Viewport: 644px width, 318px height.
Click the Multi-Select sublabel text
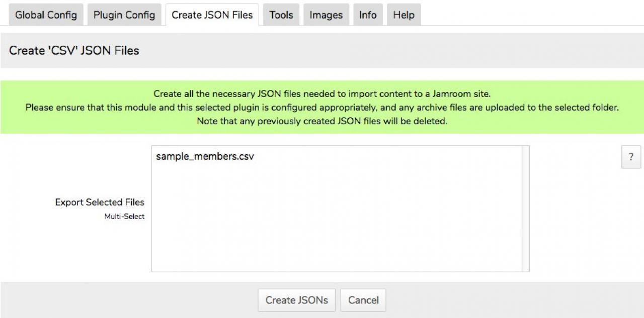tap(124, 217)
